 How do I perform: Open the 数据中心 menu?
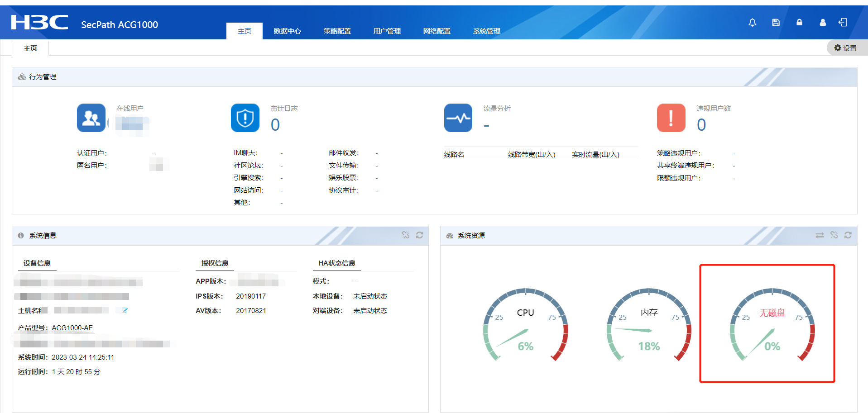click(288, 31)
